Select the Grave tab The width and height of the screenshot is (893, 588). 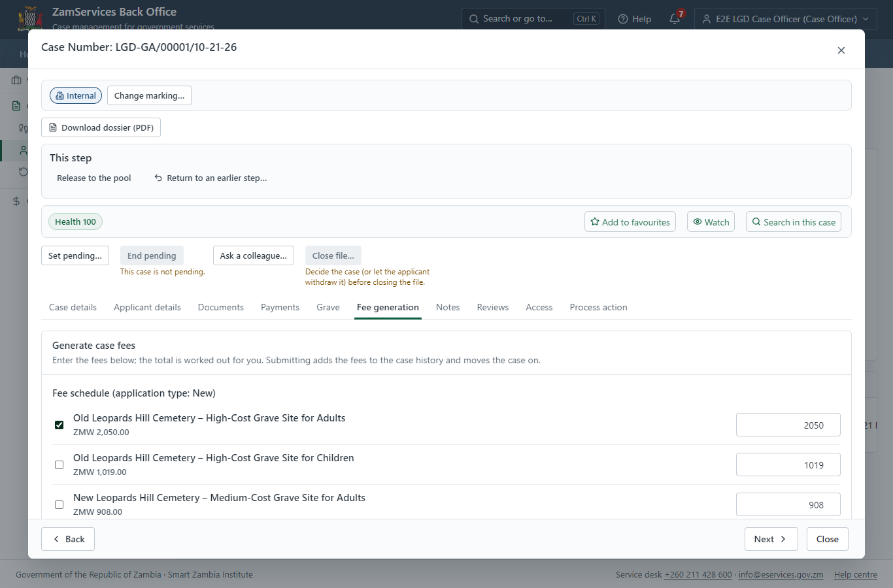click(x=328, y=307)
